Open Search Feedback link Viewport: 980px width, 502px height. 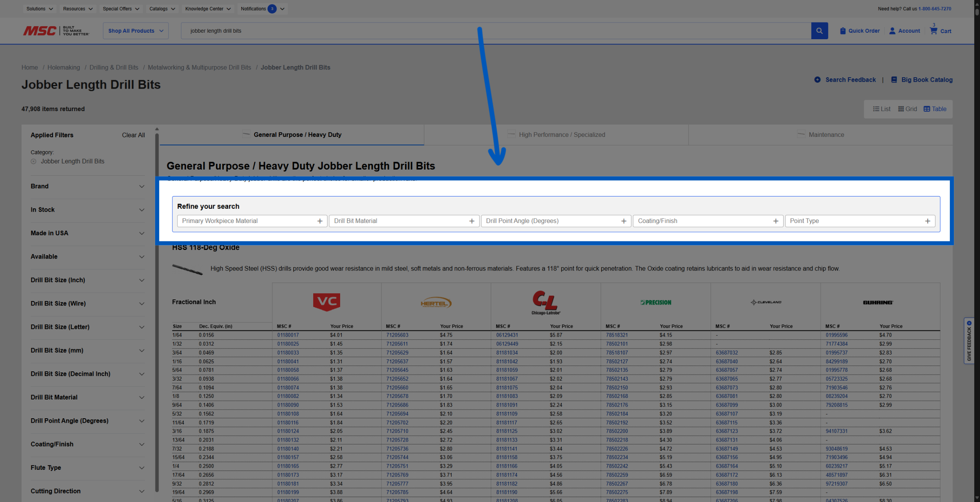pos(845,80)
